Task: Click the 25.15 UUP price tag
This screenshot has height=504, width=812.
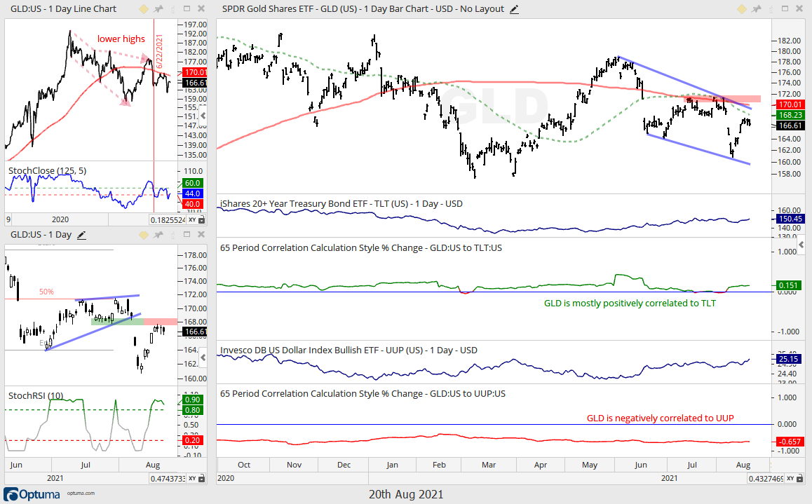Action: 789,359
